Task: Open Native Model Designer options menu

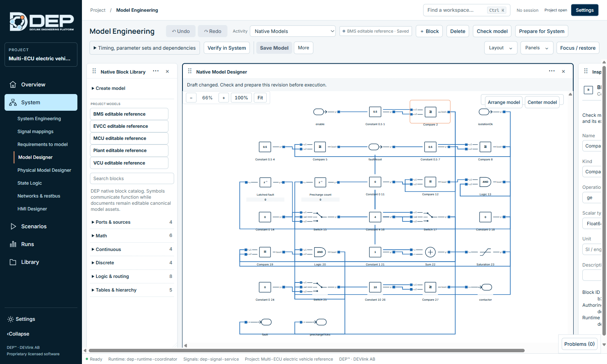Action: coord(552,71)
